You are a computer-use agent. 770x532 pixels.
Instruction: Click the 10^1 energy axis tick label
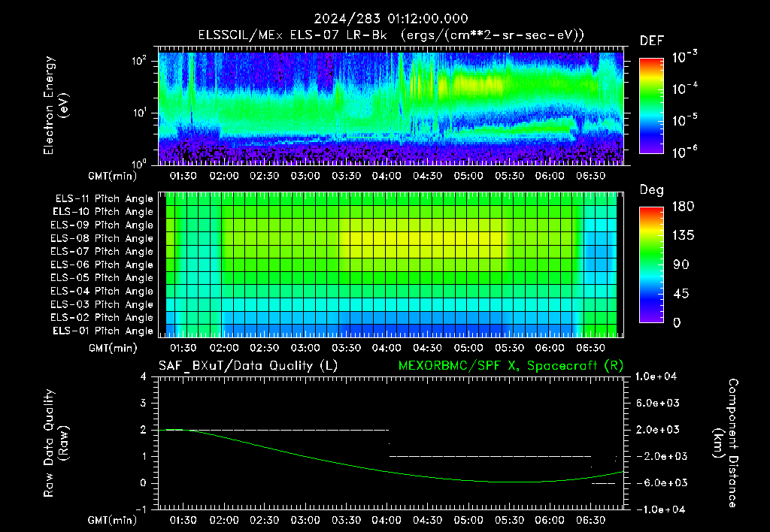[139, 113]
